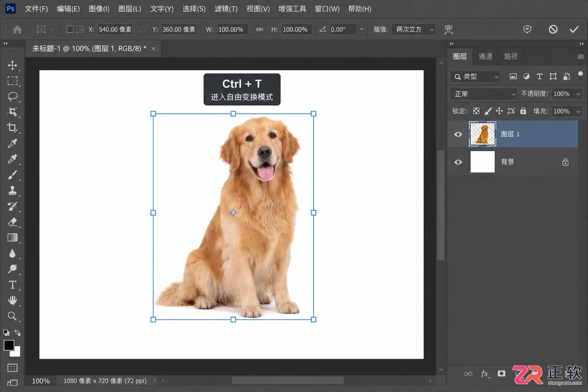Image resolution: width=588 pixels, height=392 pixels.
Task: Select the Eraser tool
Action: [12, 222]
